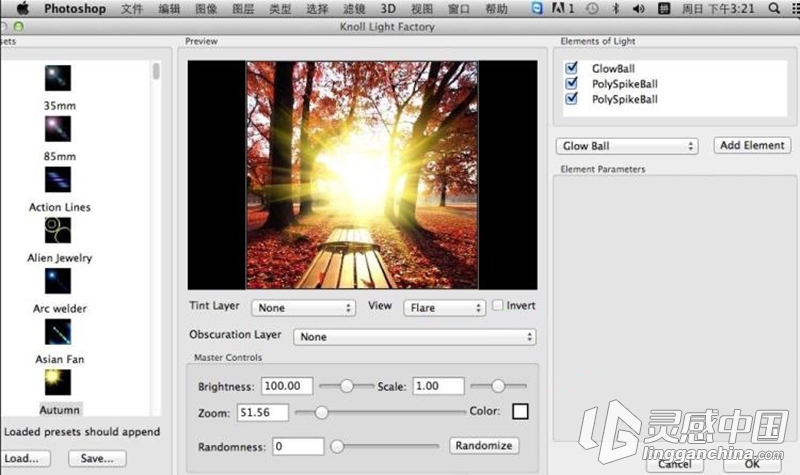800x475 pixels.
Task: Choose the Action Lines preset icon
Action: coord(58,180)
